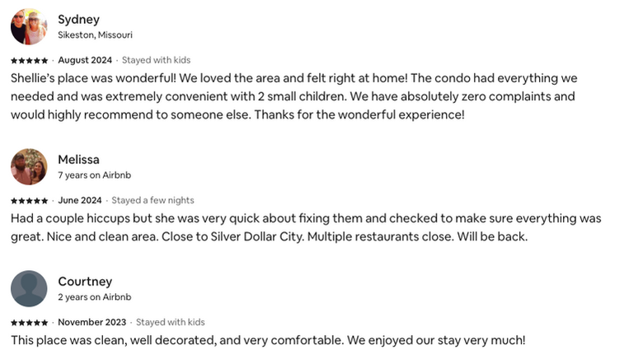Click the five-star rating on Melissa's review
This screenshot has height=364, width=624.
[29, 201]
